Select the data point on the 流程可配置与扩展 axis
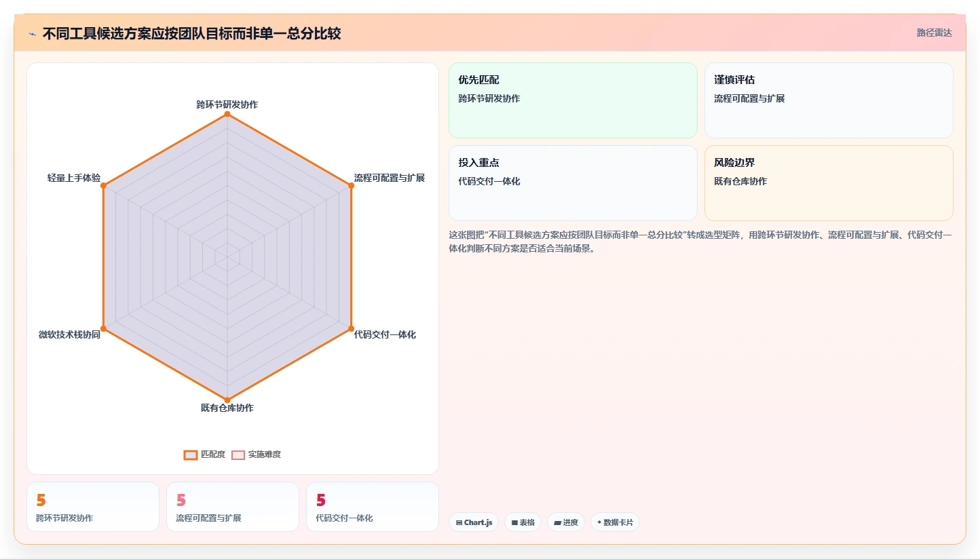Screen dimensions: 980x559 (x=351, y=185)
